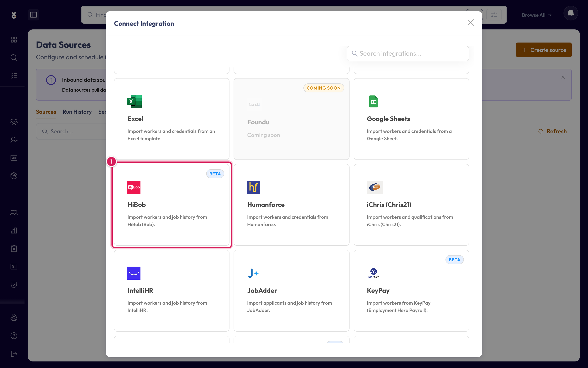Open the filter sliders icon in top bar
The image size is (588, 368).
coord(494,15)
